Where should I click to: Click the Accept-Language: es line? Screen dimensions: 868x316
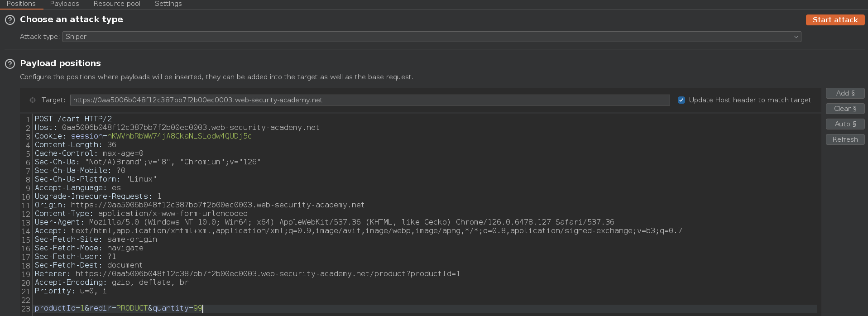(78, 188)
